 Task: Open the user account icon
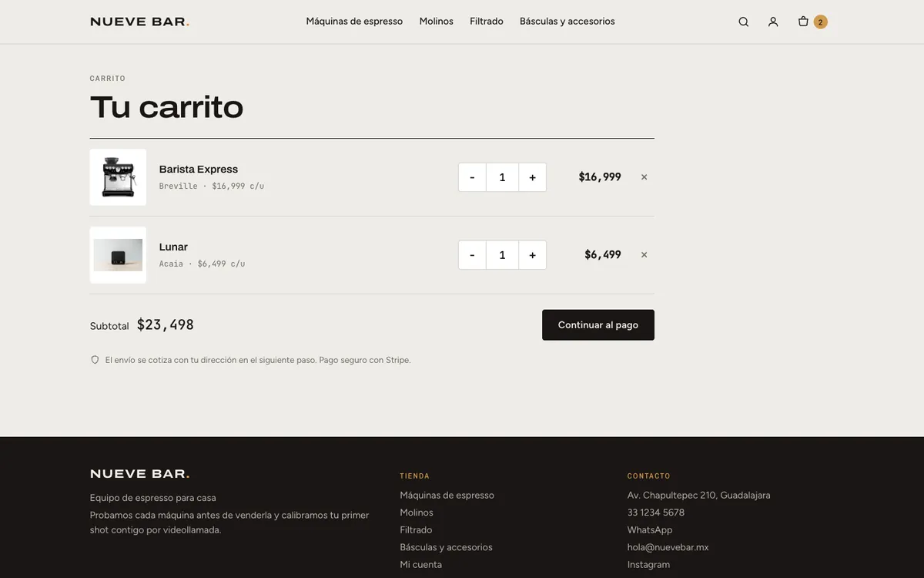(x=773, y=22)
